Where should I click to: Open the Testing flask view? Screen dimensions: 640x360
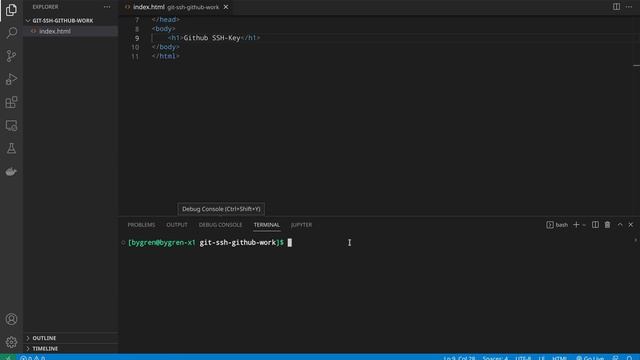11,149
